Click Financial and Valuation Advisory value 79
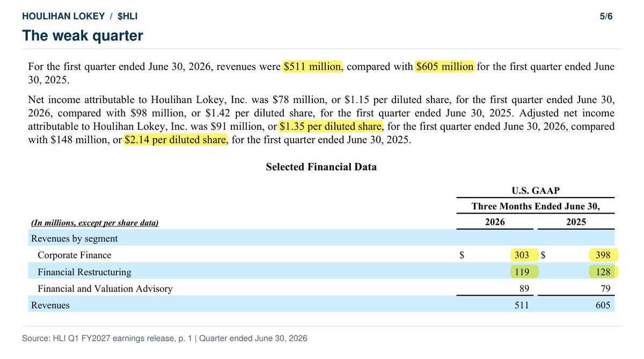This screenshot has width=644, height=359. (x=605, y=289)
